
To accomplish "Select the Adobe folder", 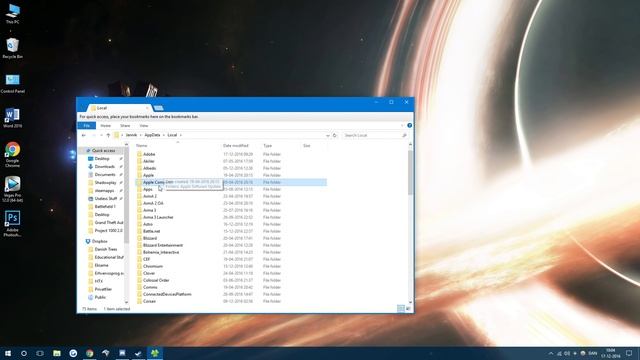I will point(149,154).
